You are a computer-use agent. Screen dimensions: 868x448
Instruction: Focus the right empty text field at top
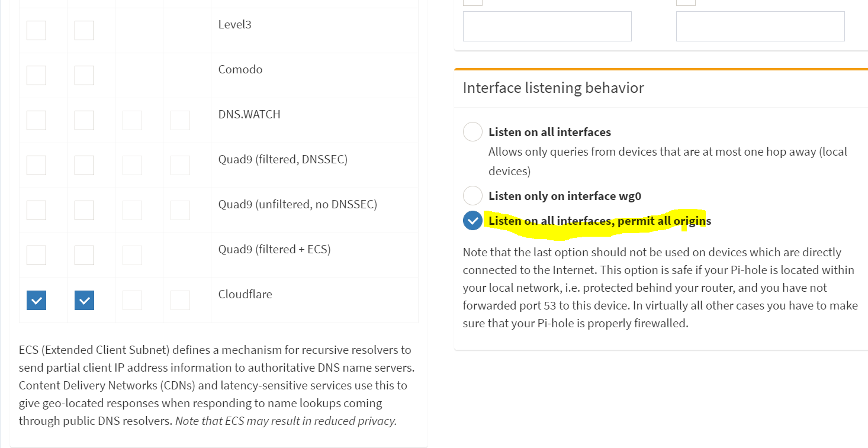coord(760,26)
